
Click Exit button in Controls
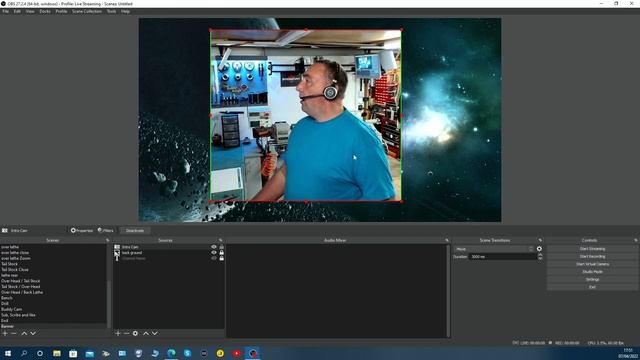[592, 287]
